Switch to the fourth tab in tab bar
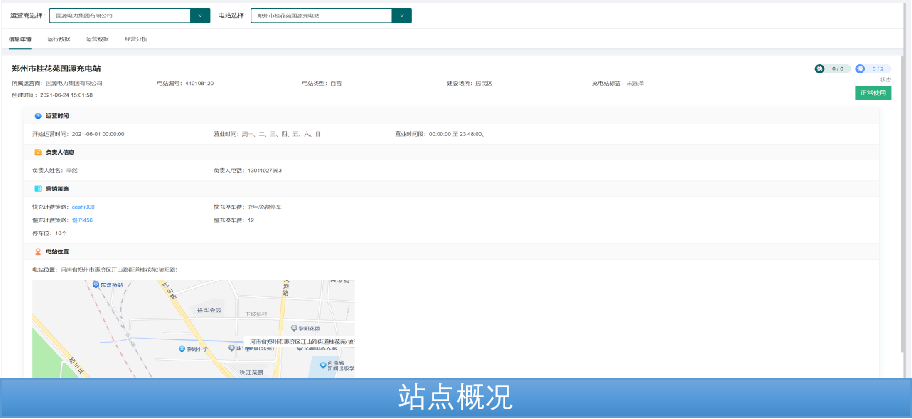The image size is (912, 419). coord(135,39)
